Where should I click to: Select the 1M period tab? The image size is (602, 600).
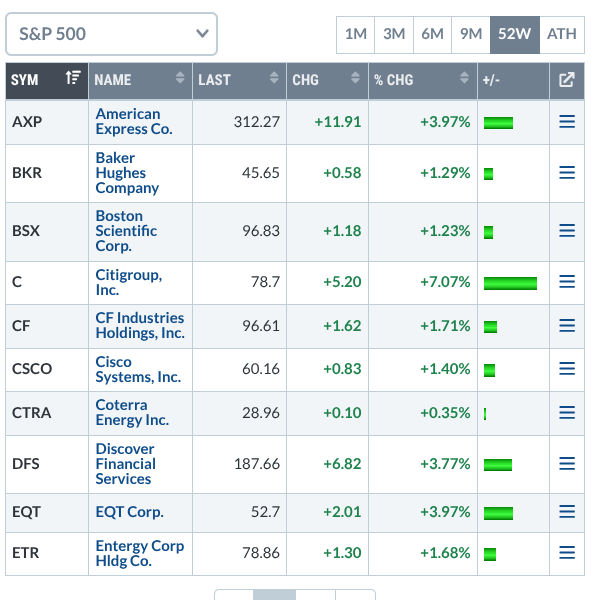(x=356, y=35)
